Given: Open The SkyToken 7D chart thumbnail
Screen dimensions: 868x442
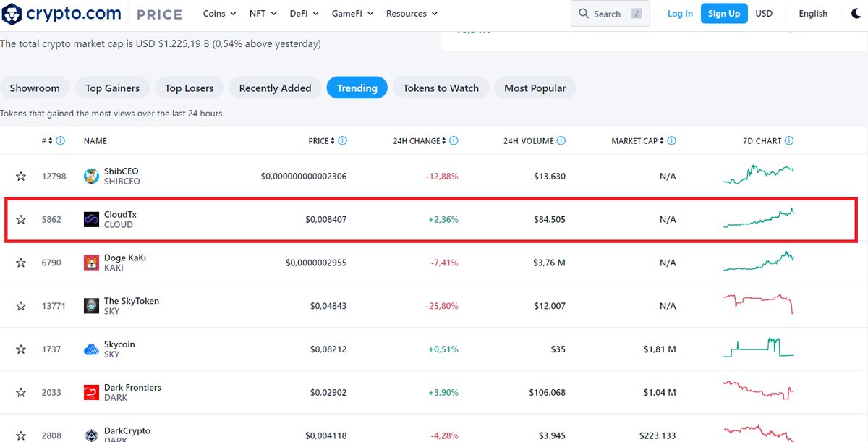Looking at the screenshot, I should (x=759, y=304).
